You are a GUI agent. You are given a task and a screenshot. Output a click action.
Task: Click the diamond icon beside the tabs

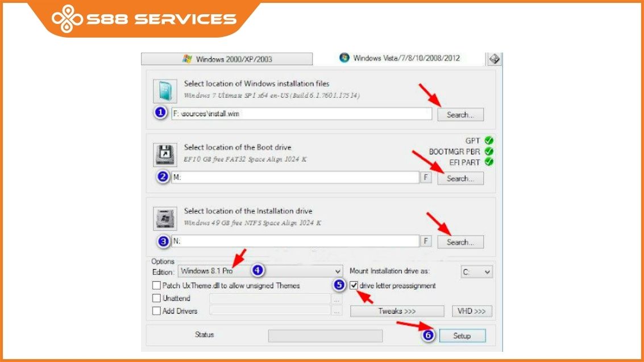[x=494, y=59]
